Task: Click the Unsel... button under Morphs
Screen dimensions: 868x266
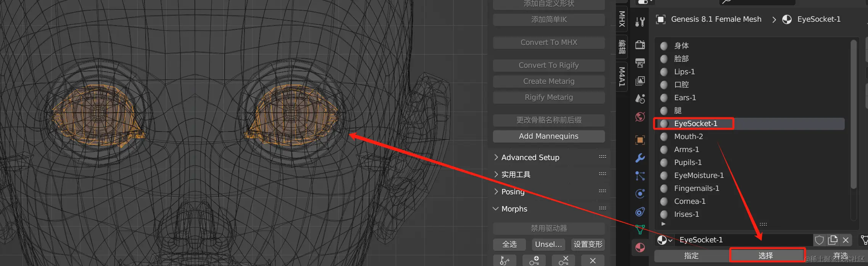Action: tap(548, 244)
